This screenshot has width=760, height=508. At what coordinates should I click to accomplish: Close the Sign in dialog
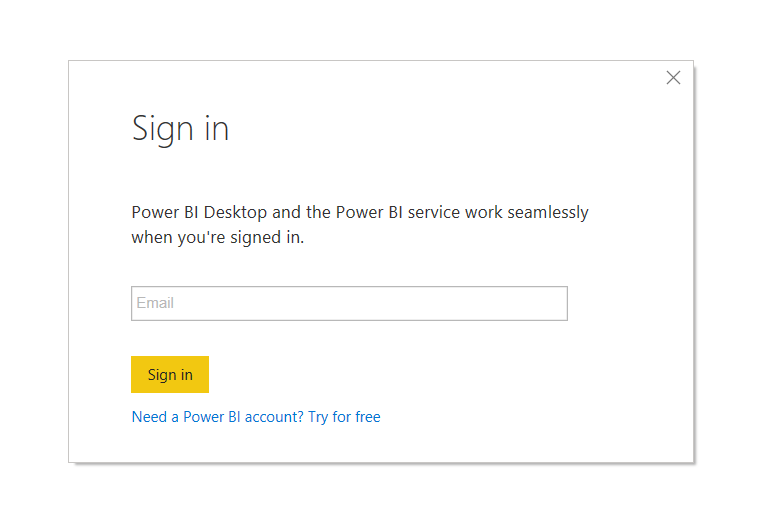(x=673, y=78)
